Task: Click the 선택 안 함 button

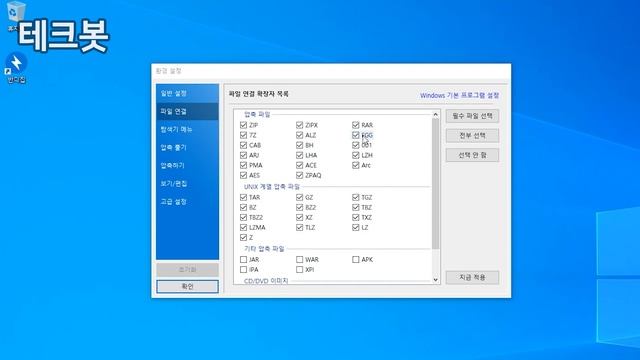Action: (472, 155)
